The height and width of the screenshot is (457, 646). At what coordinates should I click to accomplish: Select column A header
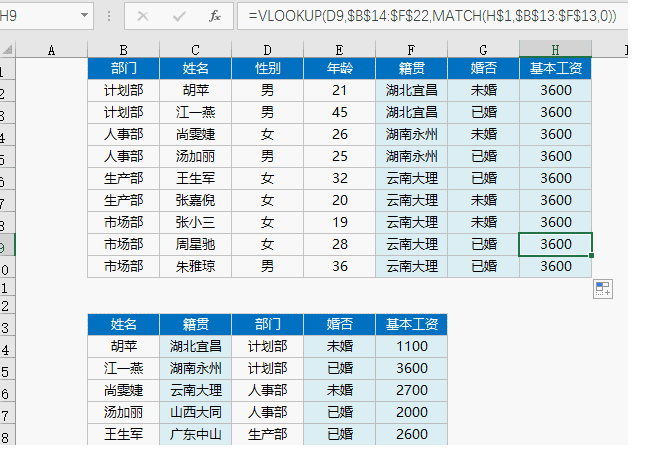point(51,50)
